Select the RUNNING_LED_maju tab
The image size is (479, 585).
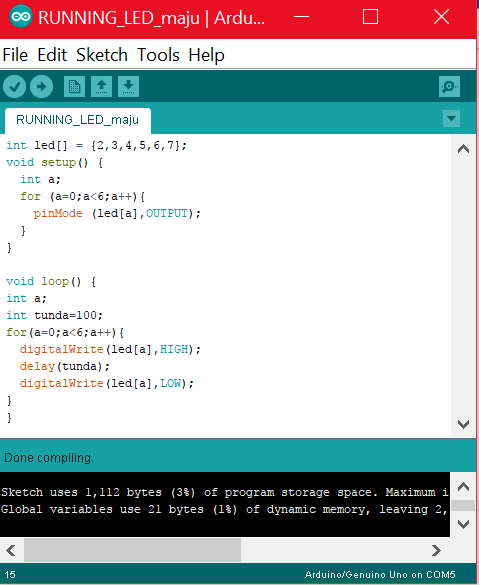78,120
